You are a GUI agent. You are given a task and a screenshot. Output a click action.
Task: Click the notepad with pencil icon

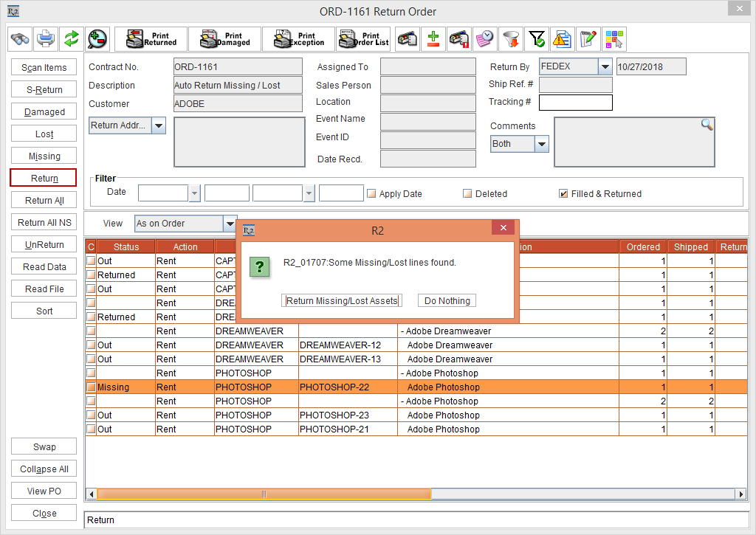pyautogui.click(x=588, y=38)
